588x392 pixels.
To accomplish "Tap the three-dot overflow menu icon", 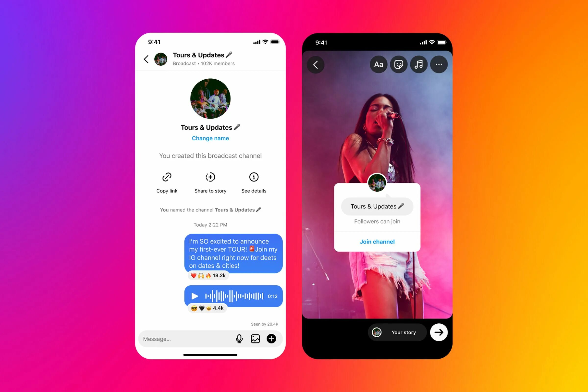I will pyautogui.click(x=439, y=64).
